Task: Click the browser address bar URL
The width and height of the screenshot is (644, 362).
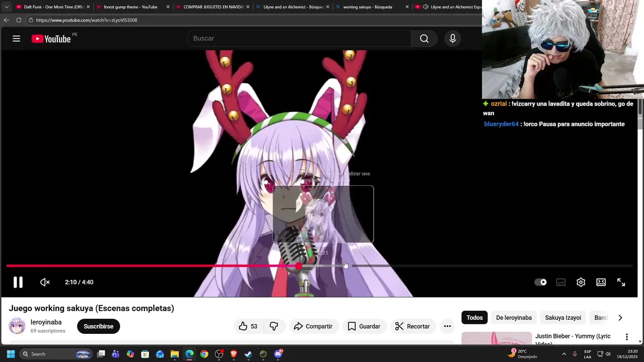Action: 87,20
